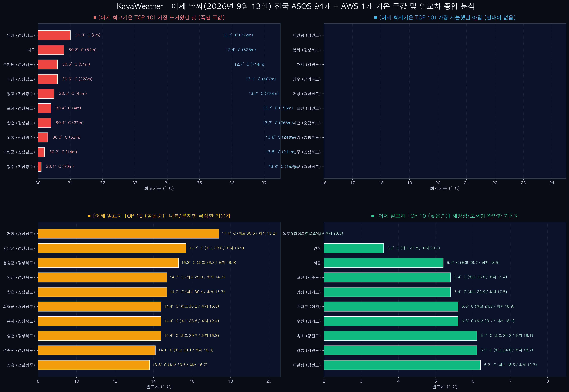569x392 pixels.
Task: Click the 30.4°C (27m) value label
Action: pyautogui.click(x=69, y=123)
